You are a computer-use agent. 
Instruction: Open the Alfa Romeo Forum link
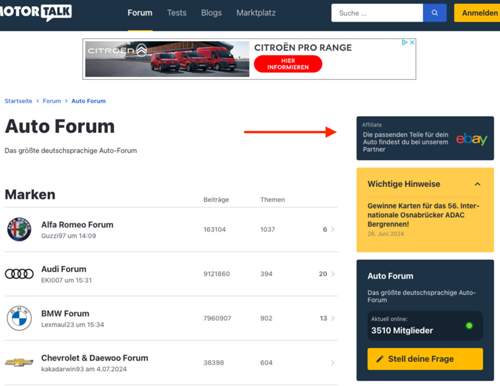pyautogui.click(x=77, y=225)
